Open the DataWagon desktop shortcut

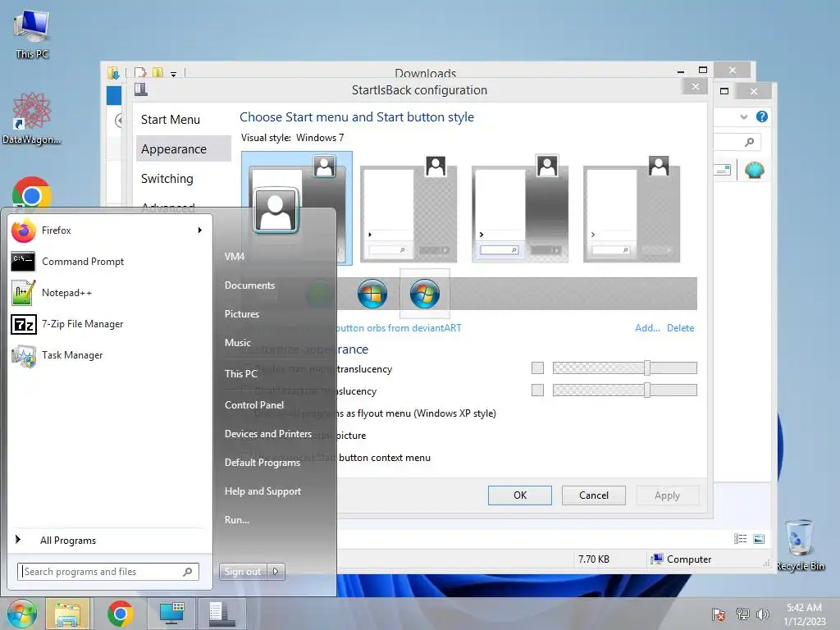tap(32, 118)
